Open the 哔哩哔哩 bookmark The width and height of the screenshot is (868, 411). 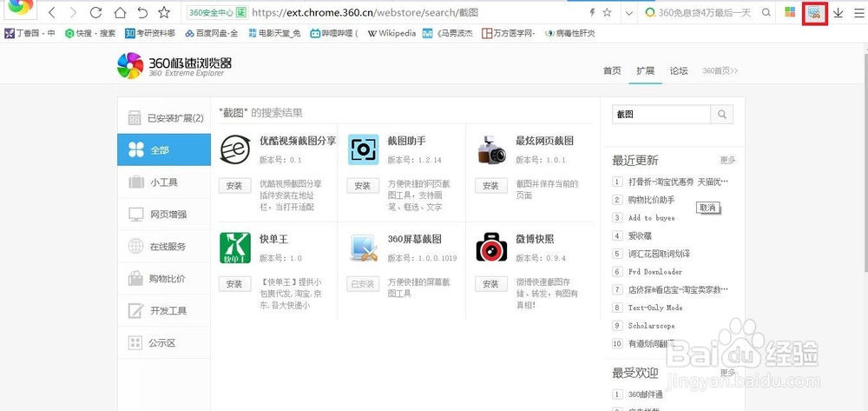click(x=334, y=33)
